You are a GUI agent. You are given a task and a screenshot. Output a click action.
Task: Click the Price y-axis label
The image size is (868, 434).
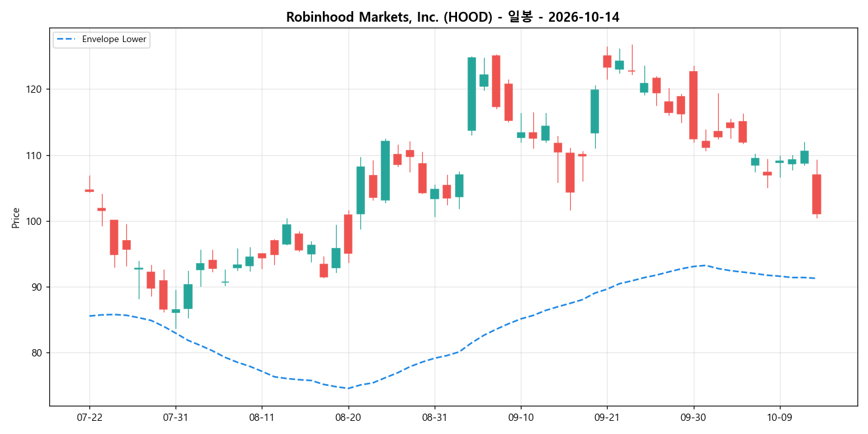[x=16, y=217]
